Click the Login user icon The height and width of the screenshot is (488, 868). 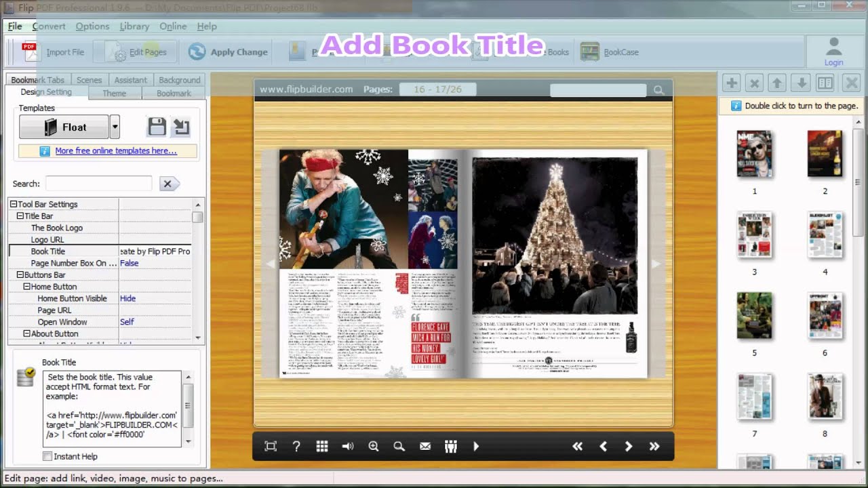[x=833, y=52]
